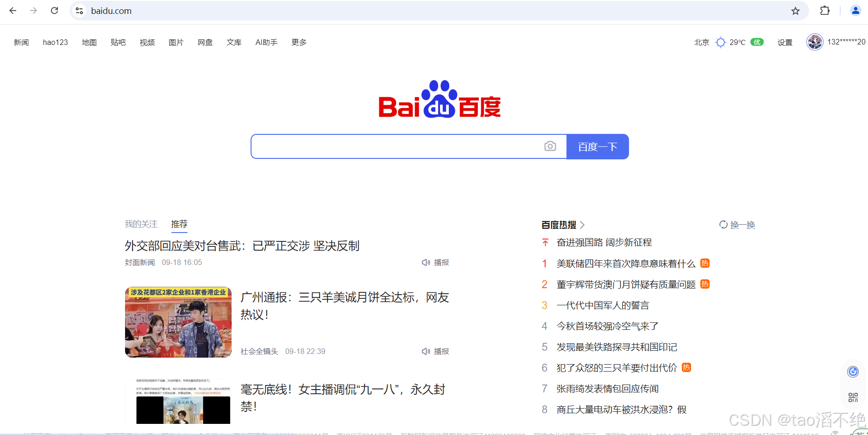This screenshot has height=435, width=868.
Task: Open 新闻 in top navigation
Action: pos(21,42)
